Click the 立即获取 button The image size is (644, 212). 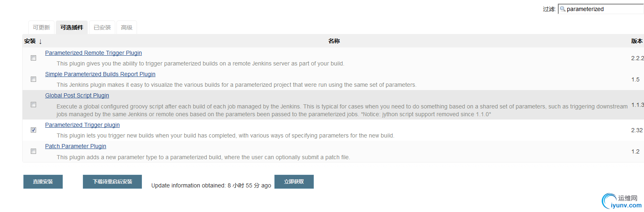[294, 182]
